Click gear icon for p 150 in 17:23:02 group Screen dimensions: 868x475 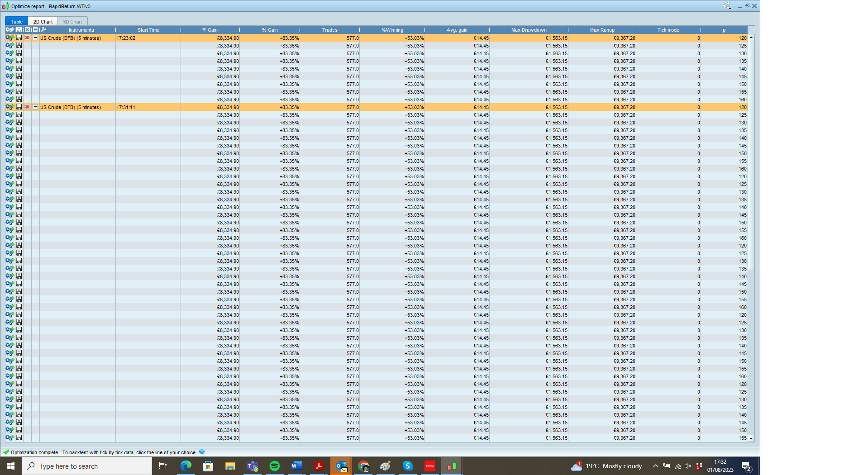pyautogui.click(x=10, y=84)
